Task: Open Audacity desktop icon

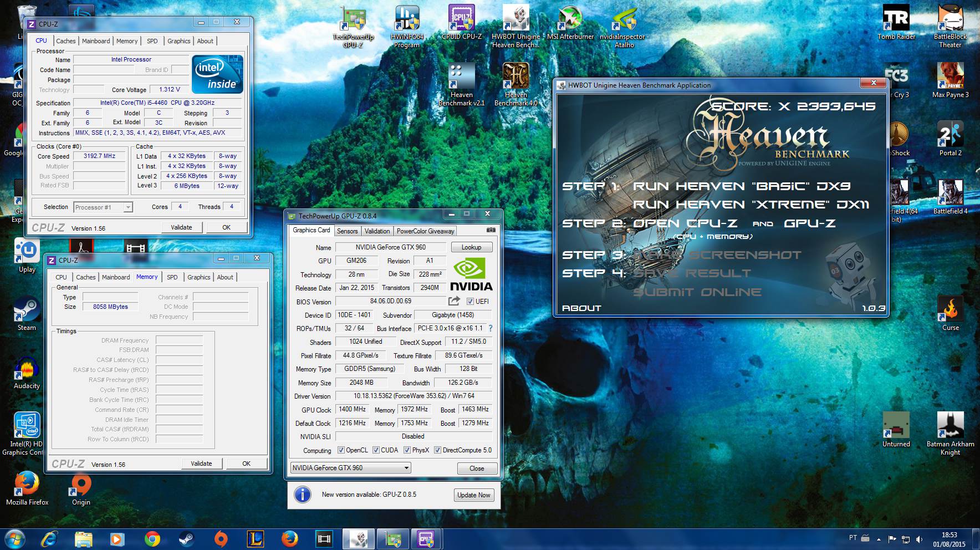Action: (x=27, y=372)
